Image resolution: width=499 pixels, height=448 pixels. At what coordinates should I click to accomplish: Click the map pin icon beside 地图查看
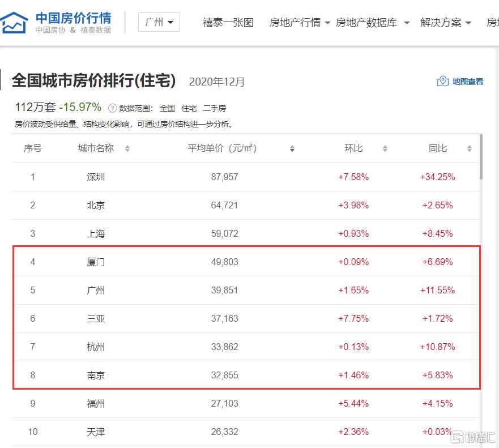click(442, 81)
